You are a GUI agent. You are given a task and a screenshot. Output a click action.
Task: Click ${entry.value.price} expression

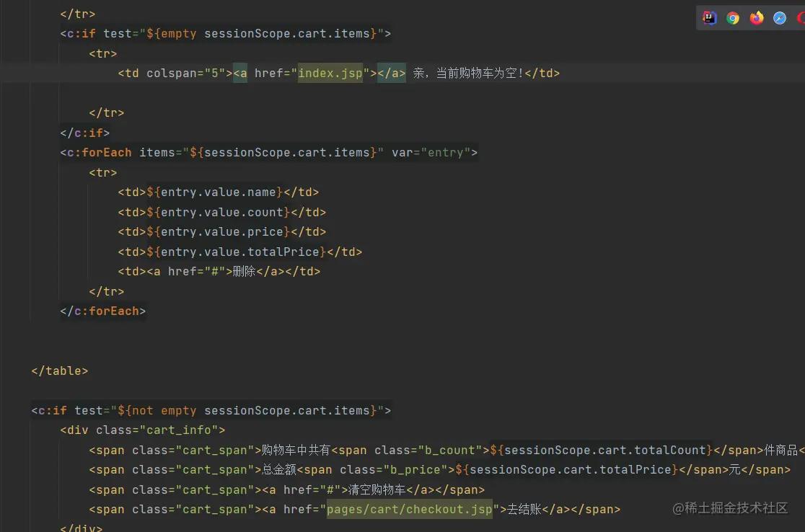218,232
